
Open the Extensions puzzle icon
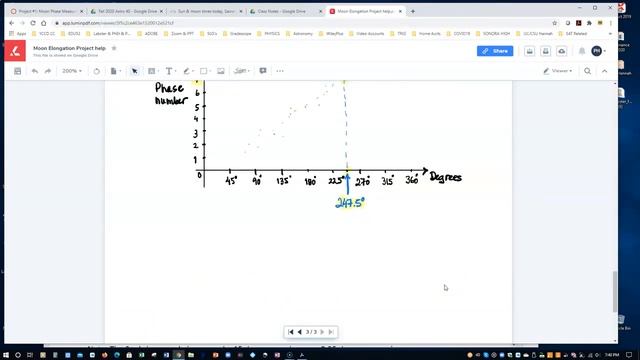589,23
